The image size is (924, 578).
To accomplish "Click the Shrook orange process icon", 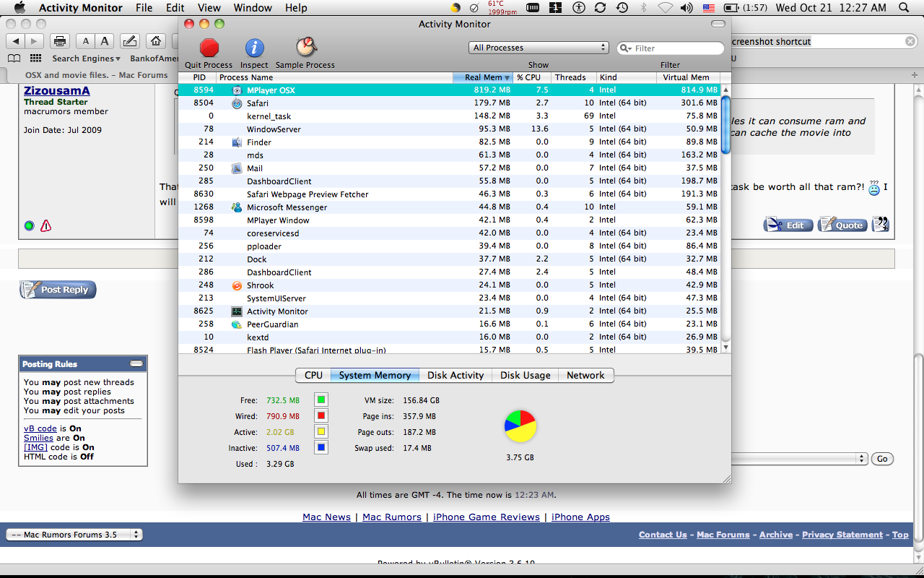I will click(237, 285).
